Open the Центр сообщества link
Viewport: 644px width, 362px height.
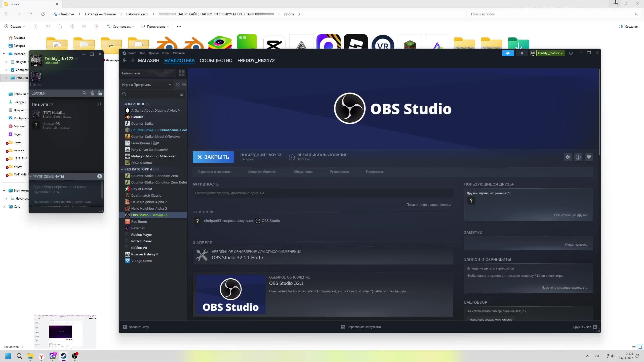click(262, 172)
